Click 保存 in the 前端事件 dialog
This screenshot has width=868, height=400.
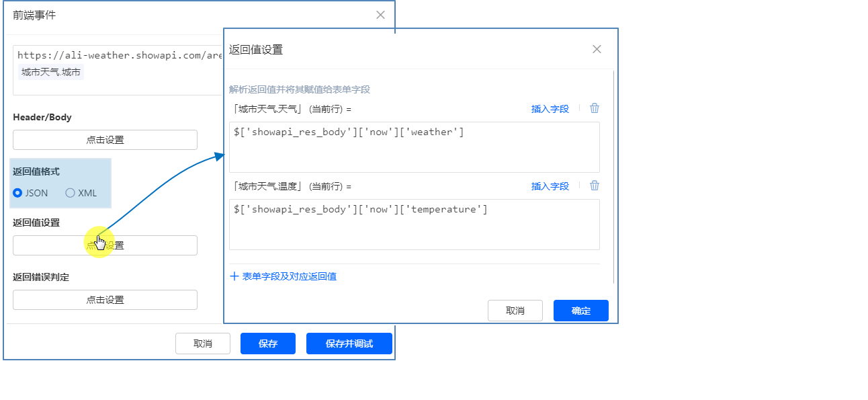click(x=267, y=344)
